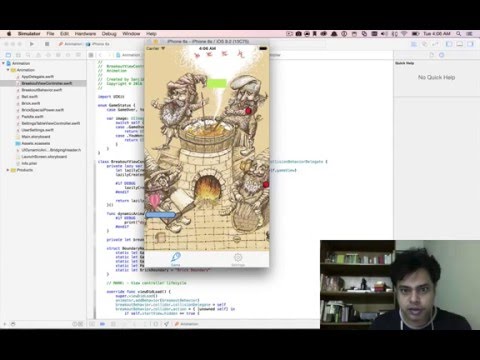Open the Window menu
This screenshot has height=360, width=480.
pos(131,34)
